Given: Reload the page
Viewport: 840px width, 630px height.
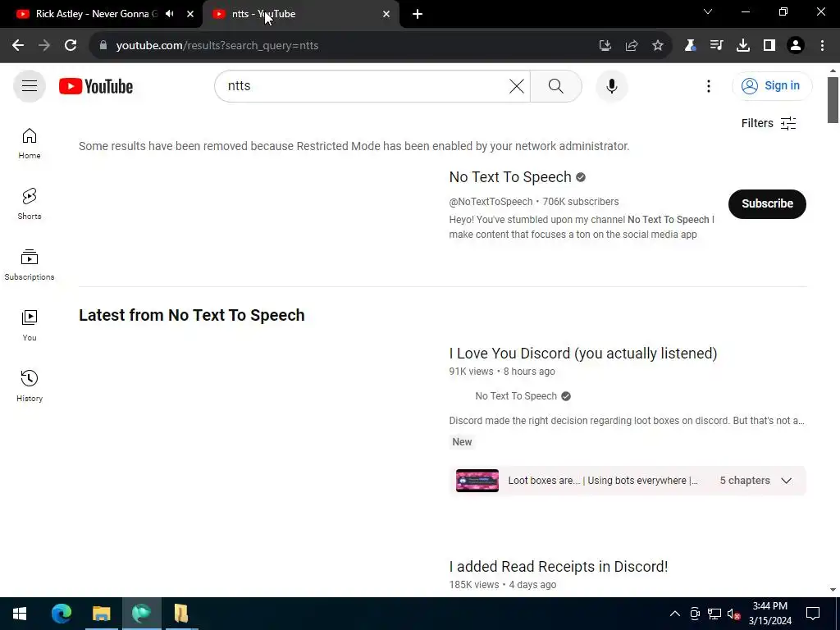Looking at the screenshot, I should (x=71, y=46).
